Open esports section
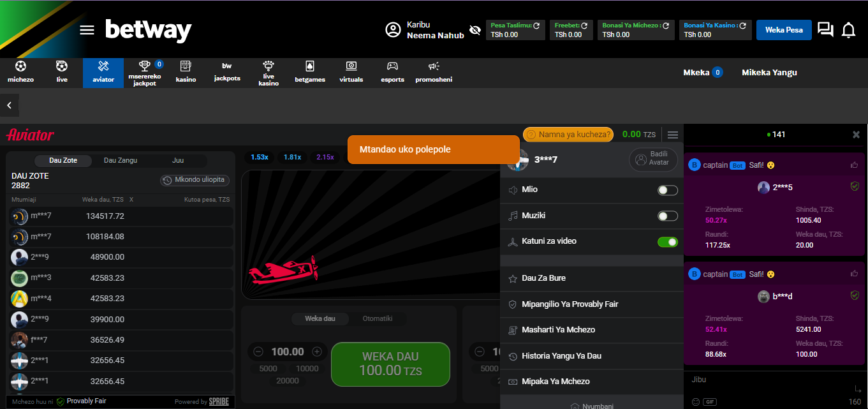This screenshot has width=868, height=409. pos(393,72)
